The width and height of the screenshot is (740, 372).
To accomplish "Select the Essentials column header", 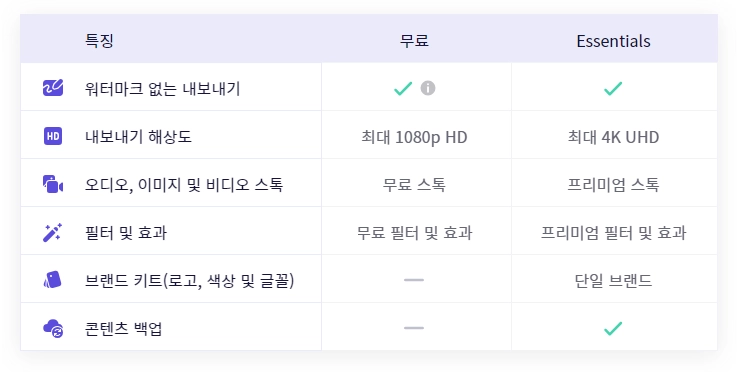I will tap(613, 41).
